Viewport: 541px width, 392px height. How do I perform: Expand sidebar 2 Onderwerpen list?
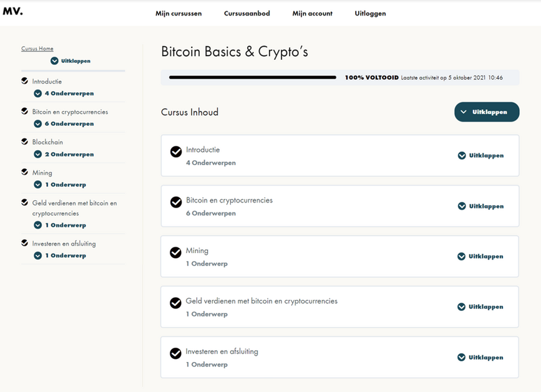point(64,155)
